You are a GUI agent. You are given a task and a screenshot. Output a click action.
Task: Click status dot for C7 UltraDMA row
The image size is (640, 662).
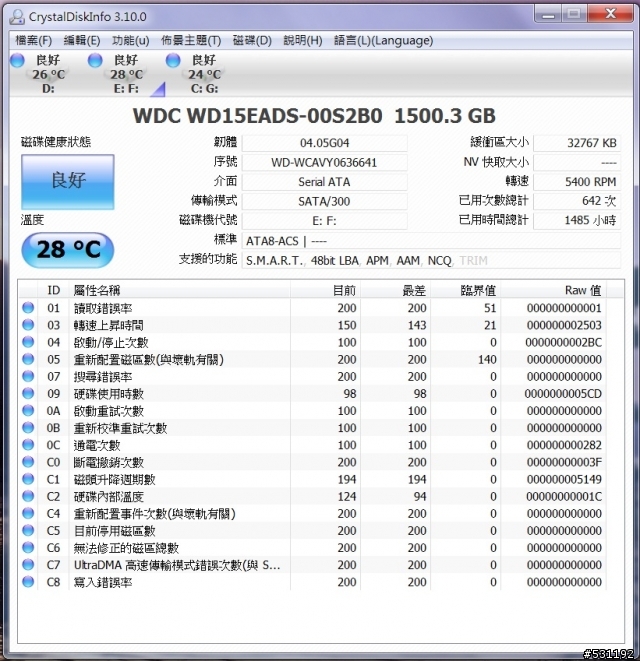click(28, 564)
